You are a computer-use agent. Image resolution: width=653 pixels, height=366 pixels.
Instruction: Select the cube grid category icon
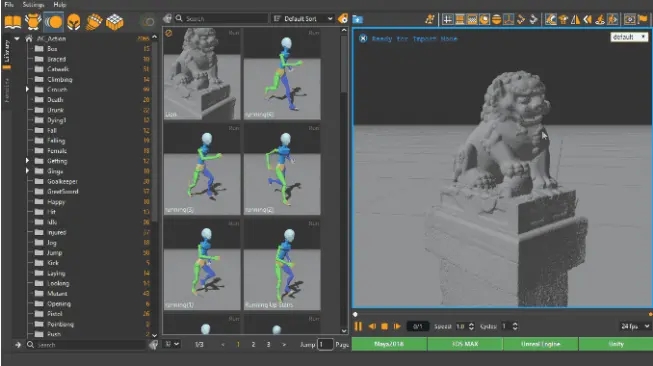point(115,22)
